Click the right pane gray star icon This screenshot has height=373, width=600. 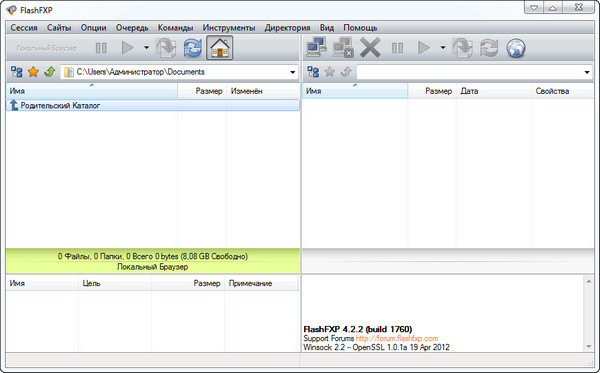click(329, 72)
